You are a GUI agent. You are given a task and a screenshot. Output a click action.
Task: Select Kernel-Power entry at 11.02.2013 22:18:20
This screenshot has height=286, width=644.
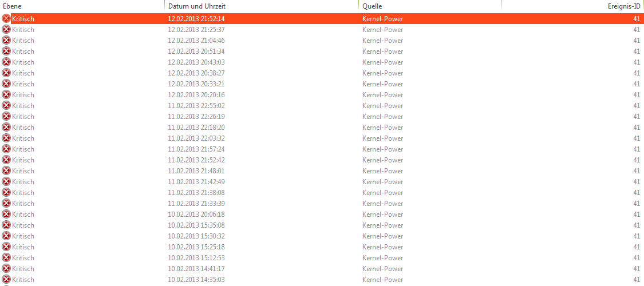[322, 127]
